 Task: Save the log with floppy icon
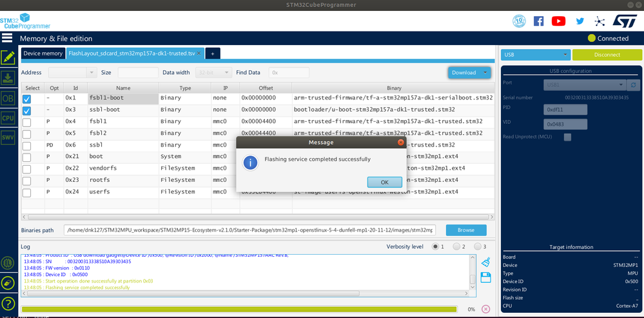coord(486,277)
